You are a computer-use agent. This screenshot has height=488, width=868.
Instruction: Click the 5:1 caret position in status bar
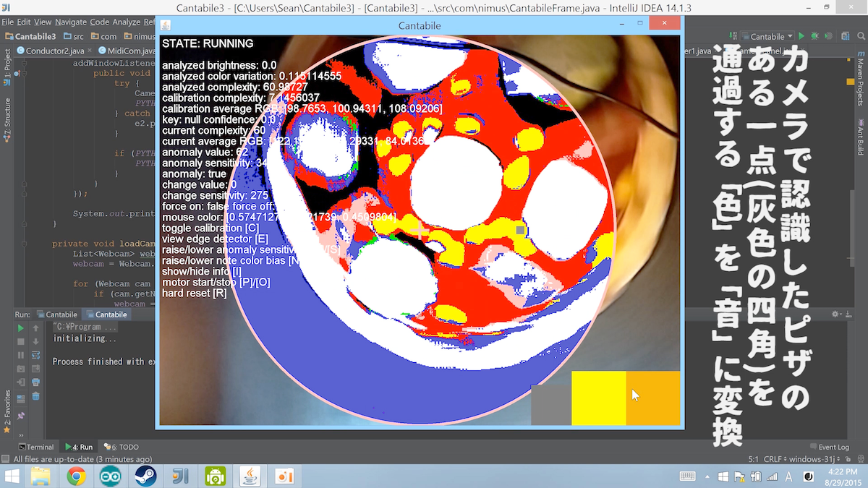click(x=753, y=460)
